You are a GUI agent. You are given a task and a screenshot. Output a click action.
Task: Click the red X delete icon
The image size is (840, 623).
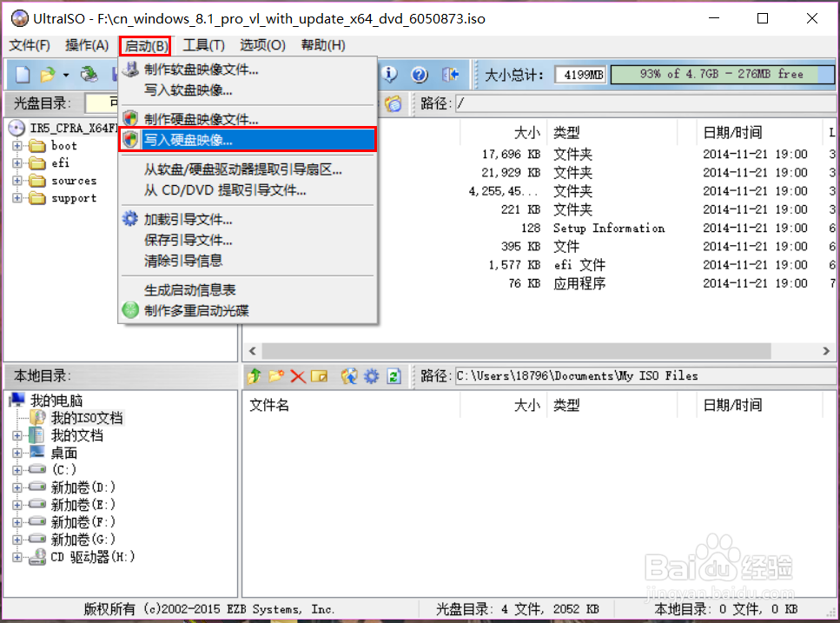[298, 376]
